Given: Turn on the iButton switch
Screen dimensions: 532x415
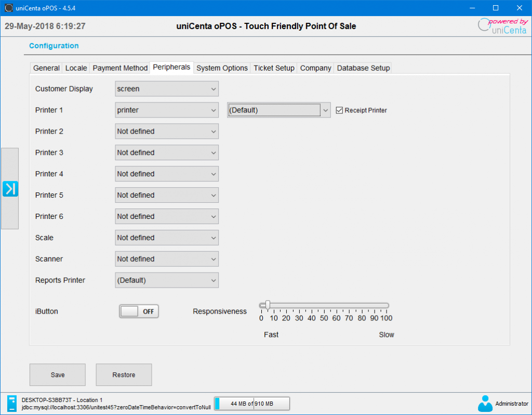Looking at the screenshot, I should click(139, 311).
